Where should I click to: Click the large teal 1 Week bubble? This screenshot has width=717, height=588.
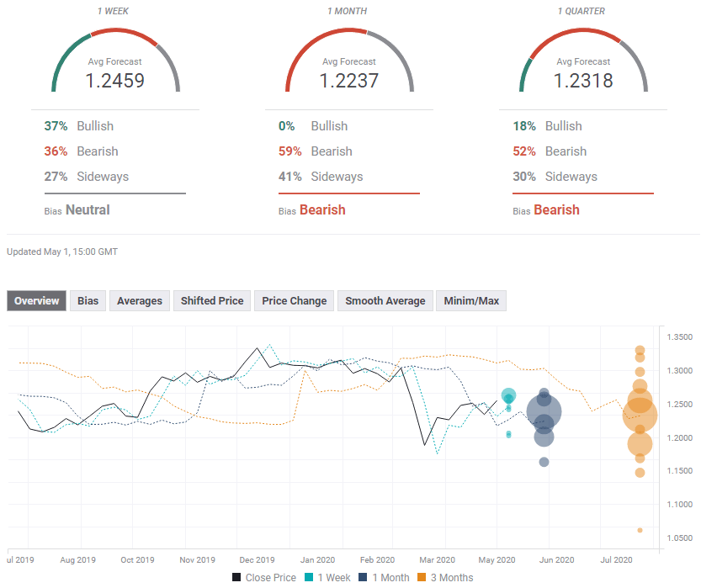[508, 395]
